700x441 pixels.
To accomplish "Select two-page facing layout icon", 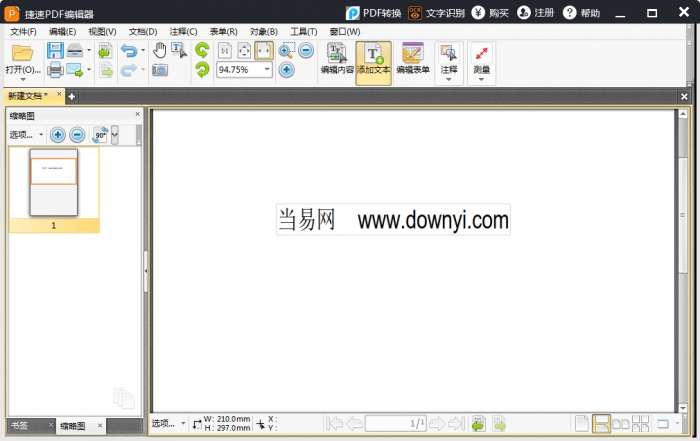I will [x=621, y=424].
